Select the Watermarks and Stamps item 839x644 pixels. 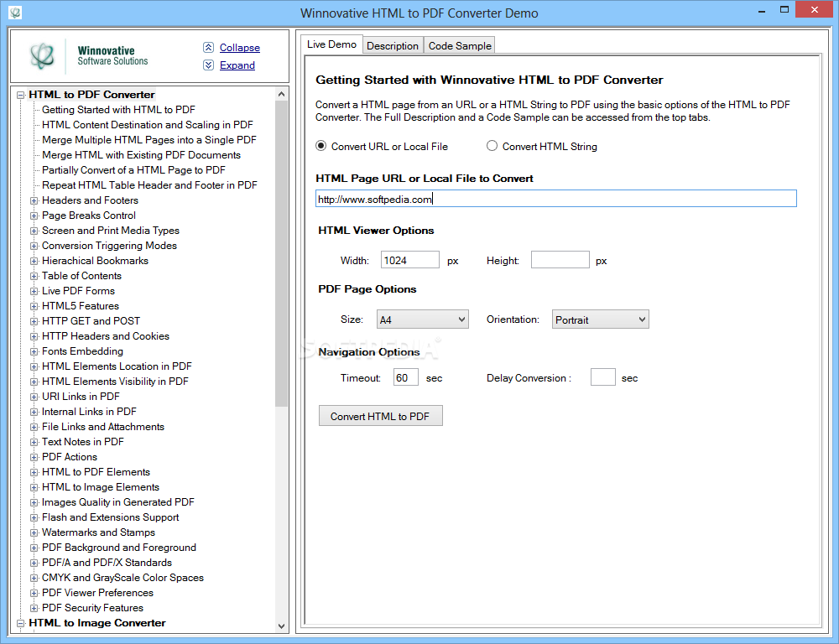click(x=98, y=532)
